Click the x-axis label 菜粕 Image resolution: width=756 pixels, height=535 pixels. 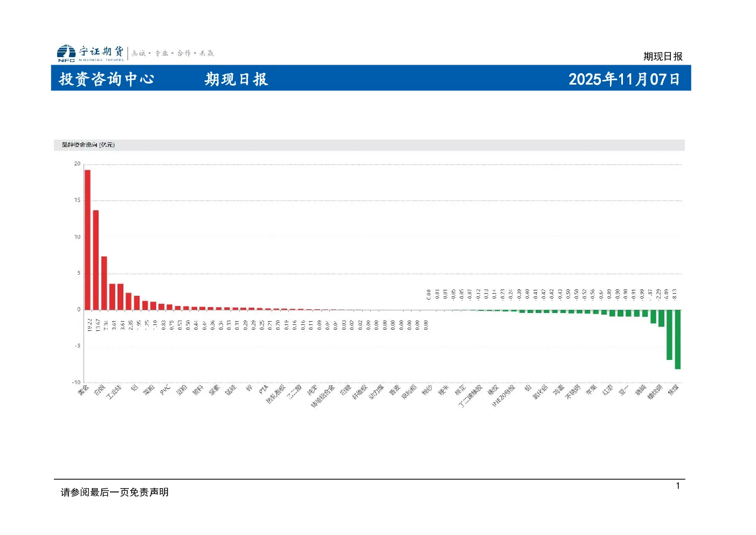tap(149, 391)
